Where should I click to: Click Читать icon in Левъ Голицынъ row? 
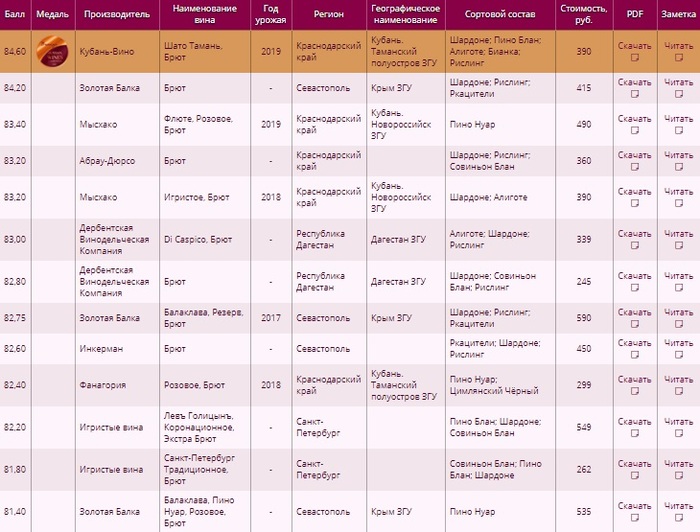(679, 433)
